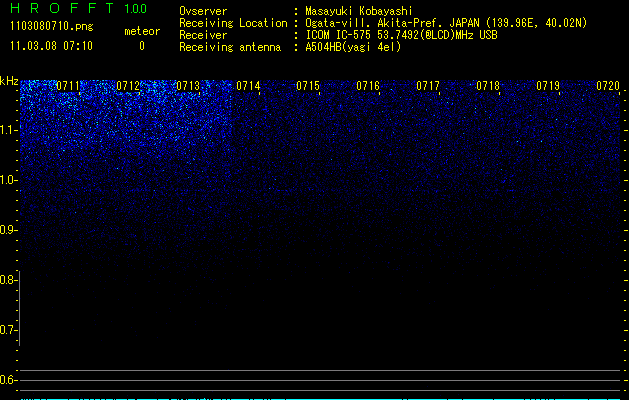Click the Receiving Location label
Screen dimensions: 629x400
pyautogui.click(x=233, y=23)
